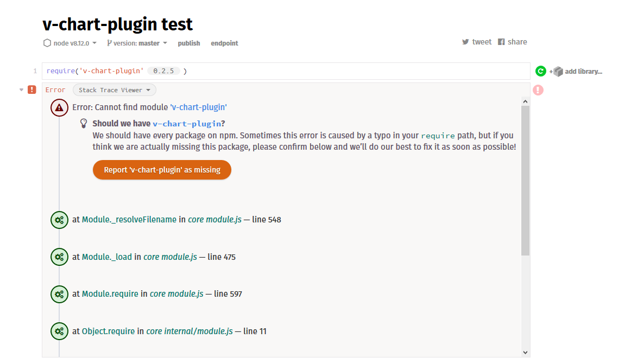The image size is (625, 364).
Task: Click the Twitter bird icon
Action: tap(465, 42)
